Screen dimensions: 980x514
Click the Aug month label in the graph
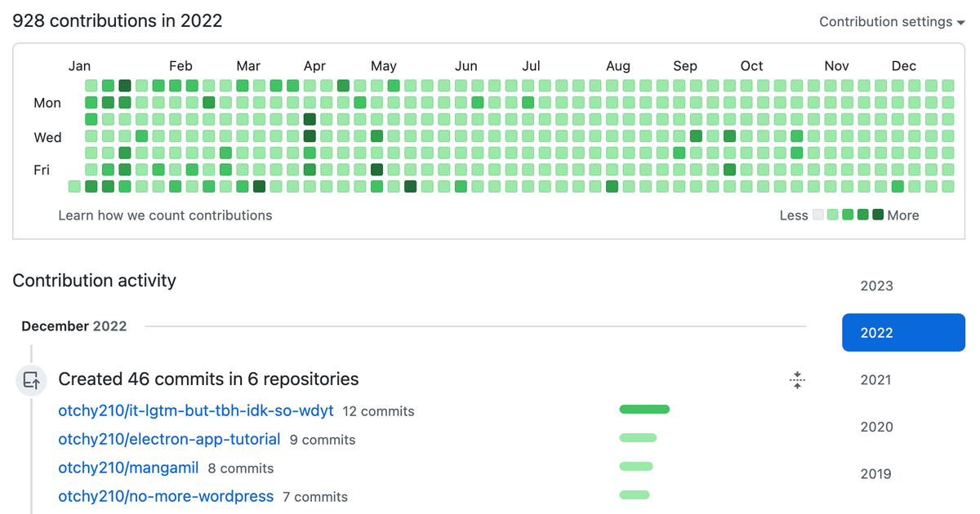click(x=618, y=66)
